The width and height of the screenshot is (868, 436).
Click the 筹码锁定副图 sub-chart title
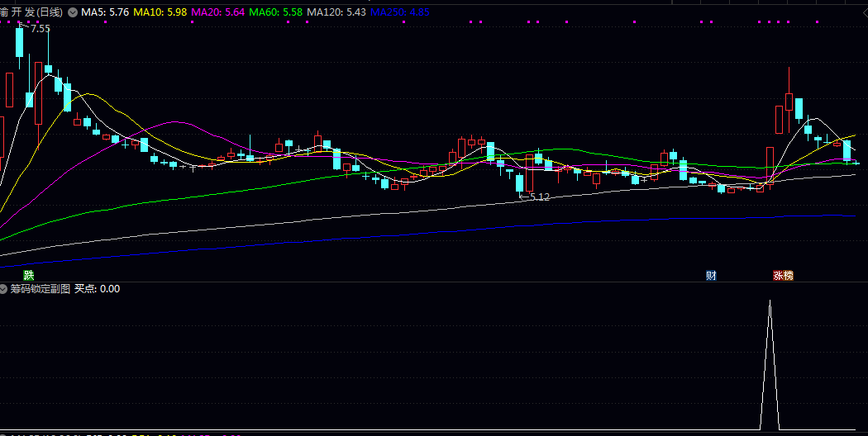(40, 289)
